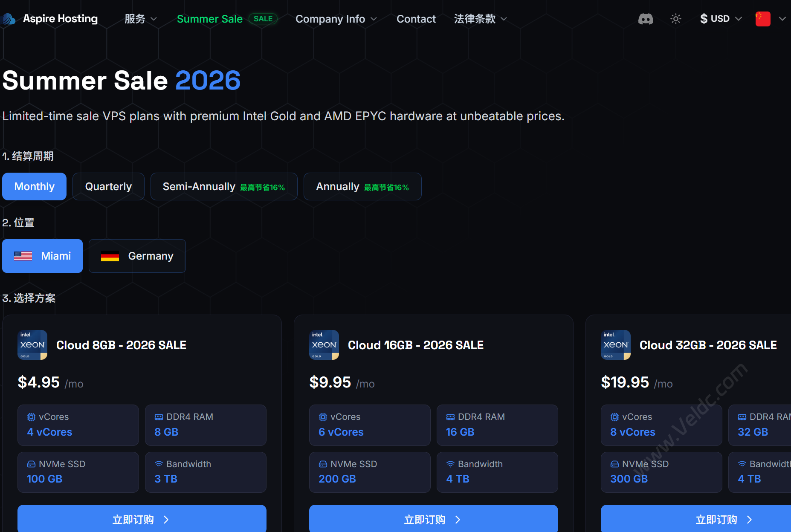791x532 pixels.
Task: Click Bandwidth wifi icon in Cloud 16GB
Action: [x=450, y=464]
